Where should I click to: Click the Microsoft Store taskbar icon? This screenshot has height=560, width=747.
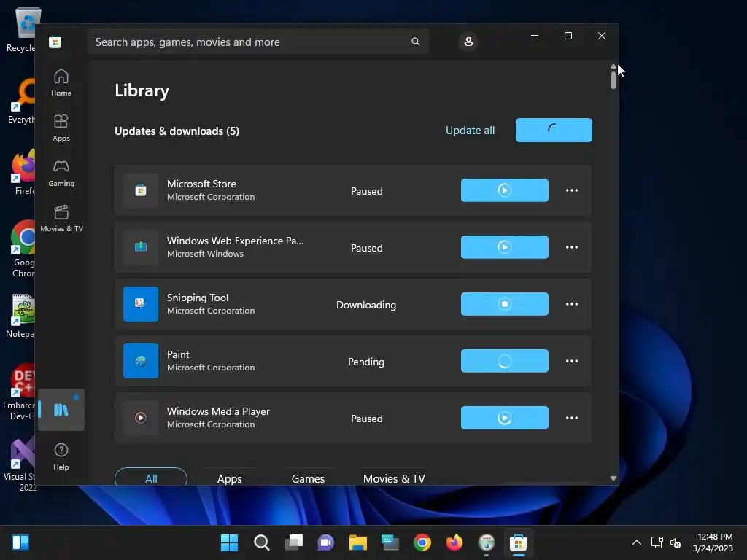click(519, 542)
